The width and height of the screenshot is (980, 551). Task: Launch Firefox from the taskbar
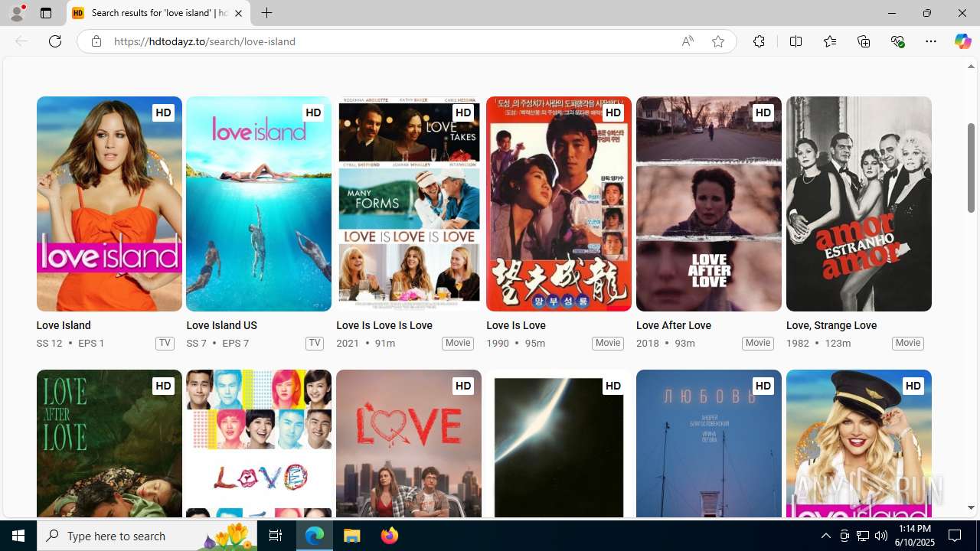(390, 536)
